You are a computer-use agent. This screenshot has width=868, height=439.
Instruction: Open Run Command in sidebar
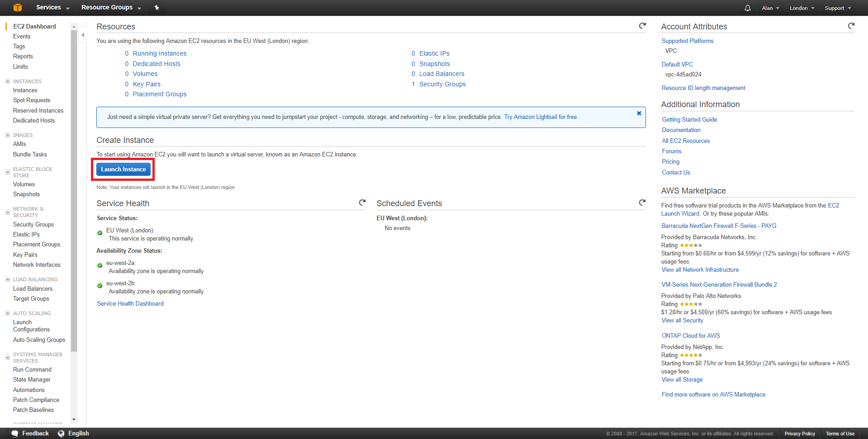click(x=32, y=370)
